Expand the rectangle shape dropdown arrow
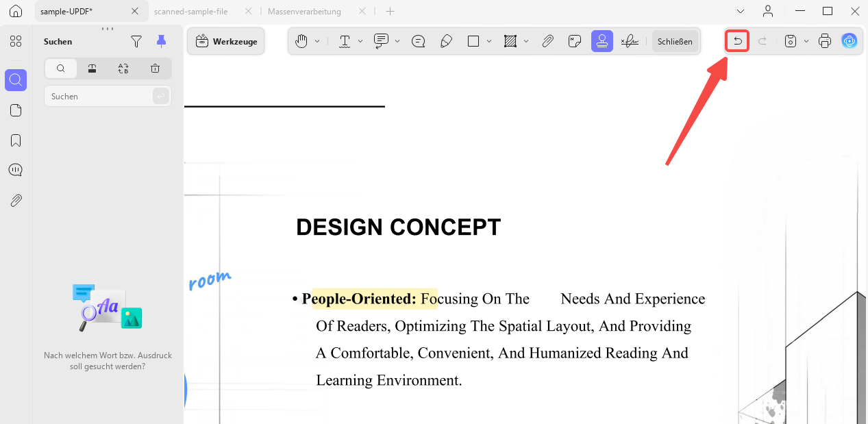 [489, 41]
